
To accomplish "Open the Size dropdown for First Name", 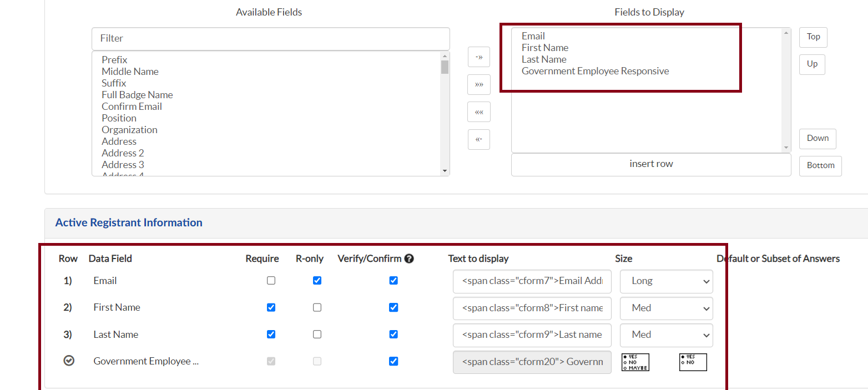I will tap(666, 308).
